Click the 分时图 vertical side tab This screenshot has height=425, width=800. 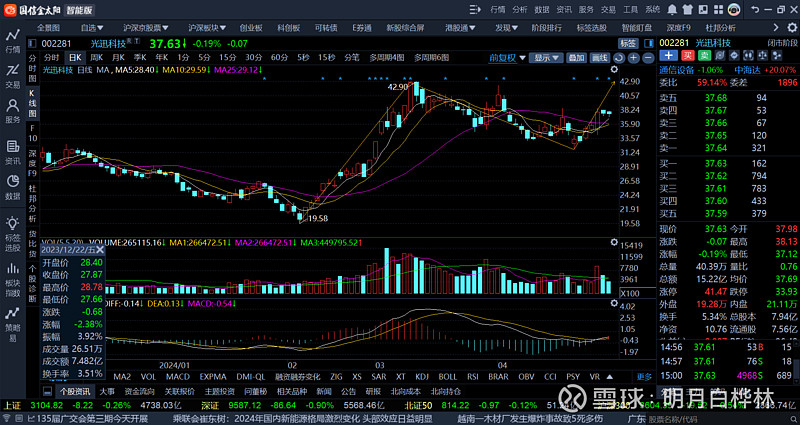coord(32,69)
